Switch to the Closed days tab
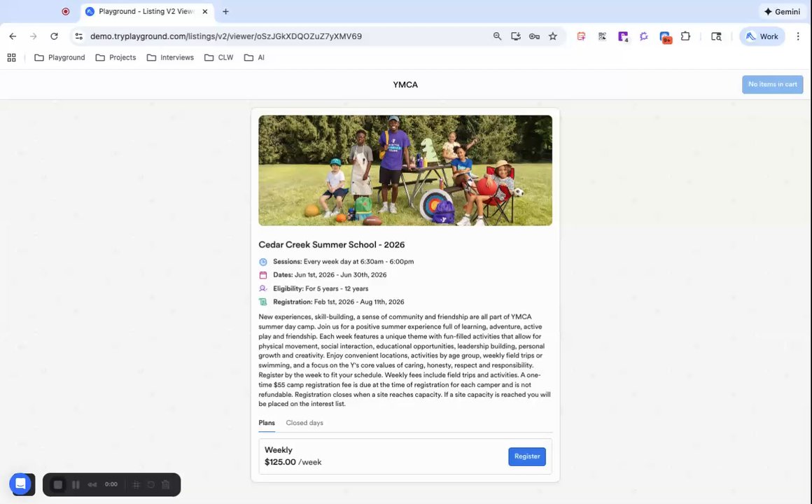Image resolution: width=812 pixels, height=504 pixels. (304, 423)
